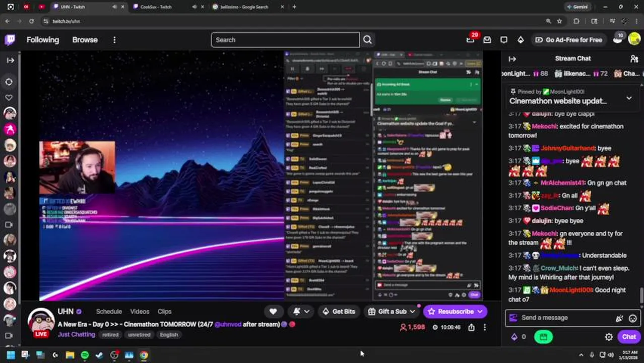The image size is (644, 363).
Task: Open the Following page
Action: 43,40
